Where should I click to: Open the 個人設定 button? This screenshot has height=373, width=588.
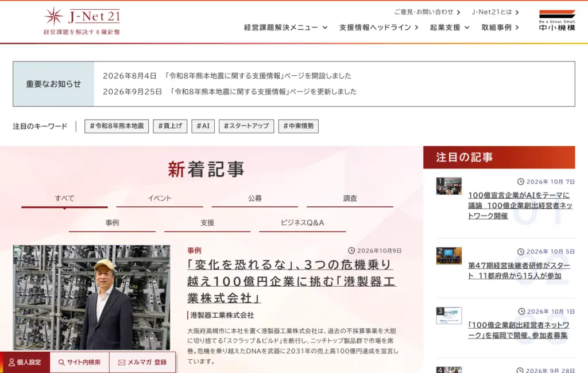pos(25,363)
